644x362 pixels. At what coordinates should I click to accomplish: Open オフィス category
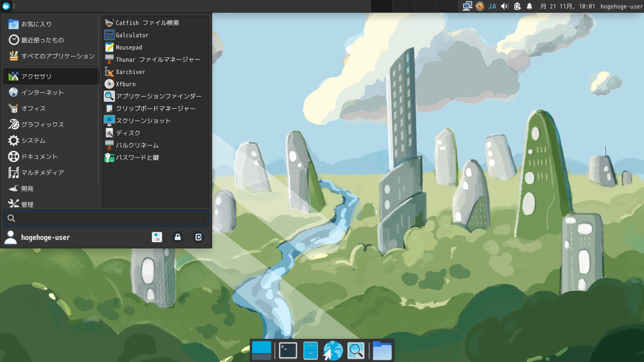[x=50, y=108]
